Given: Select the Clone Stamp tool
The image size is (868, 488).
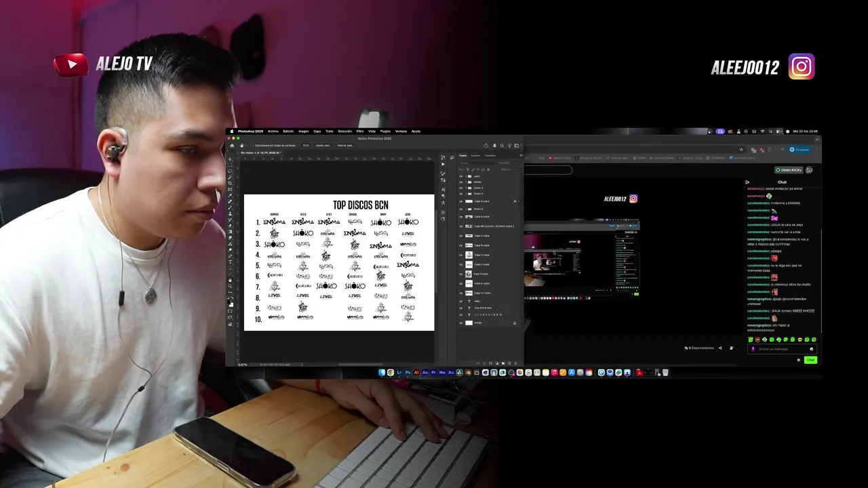Looking at the screenshot, I should coord(230,213).
